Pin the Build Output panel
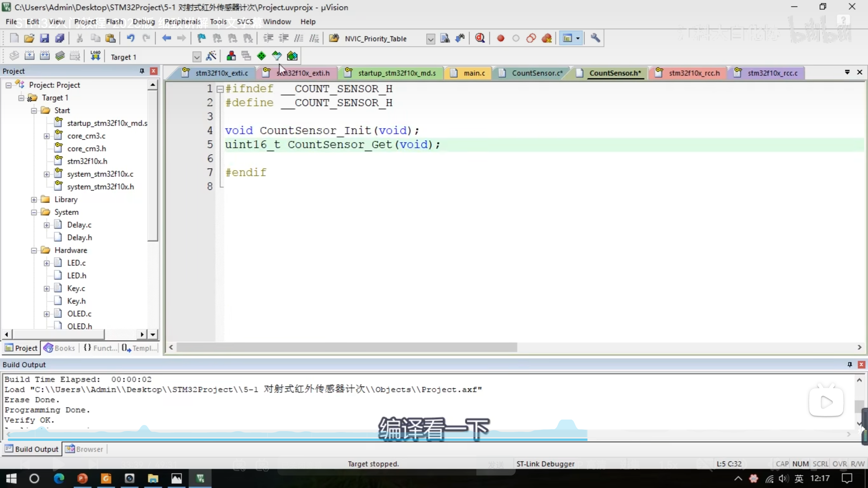868x488 pixels. click(850, 364)
